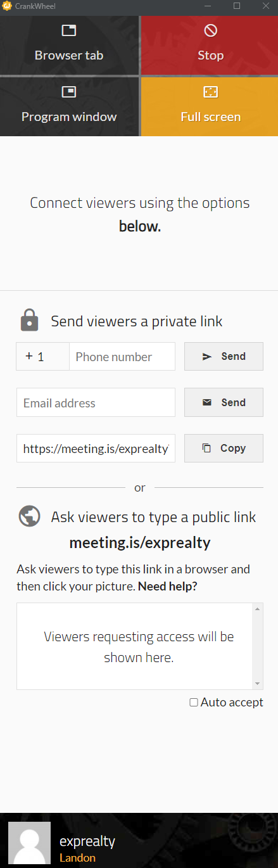
Task: Click the Landon user name label
Action: click(77, 858)
